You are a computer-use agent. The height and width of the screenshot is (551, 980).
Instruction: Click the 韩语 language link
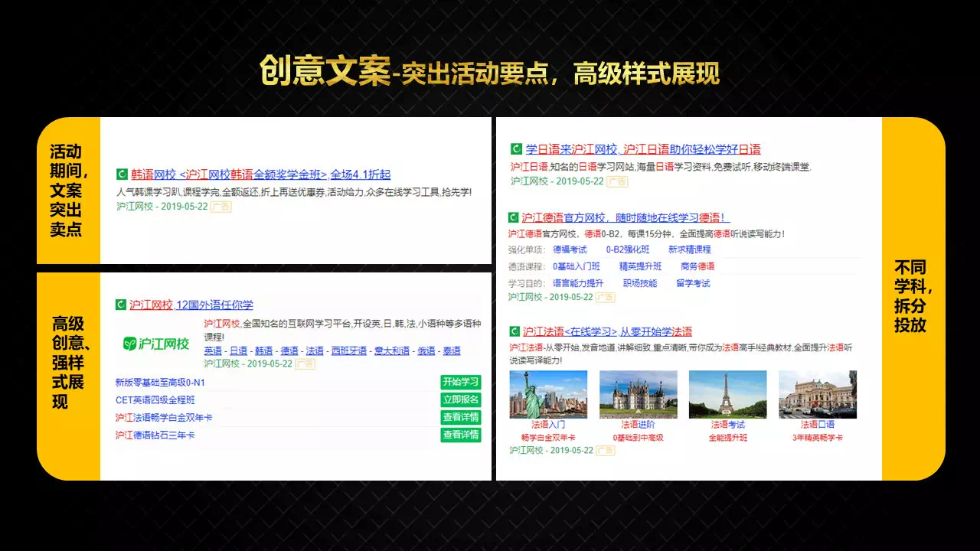tap(263, 351)
